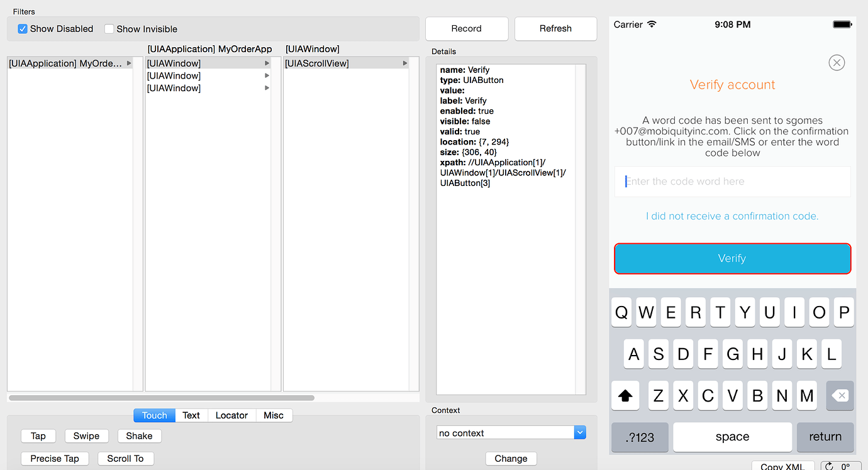868x470 pixels.
Task: Click the Refresh button
Action: pyautogui.click(x=555, y=28)
